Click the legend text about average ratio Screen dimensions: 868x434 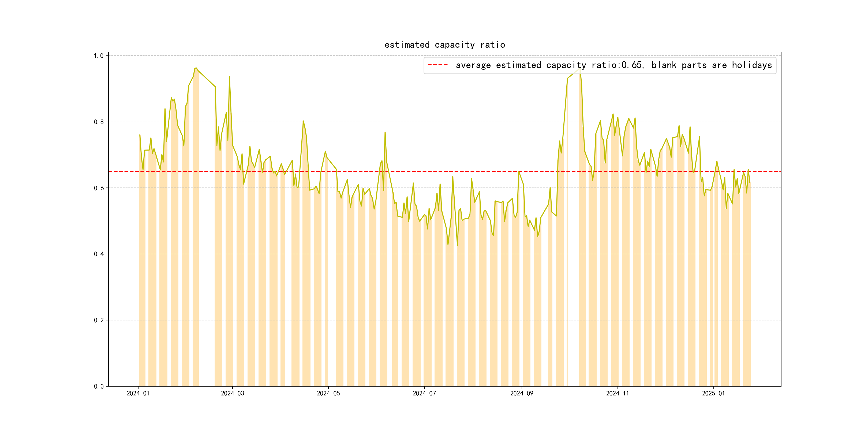point(613,65)
